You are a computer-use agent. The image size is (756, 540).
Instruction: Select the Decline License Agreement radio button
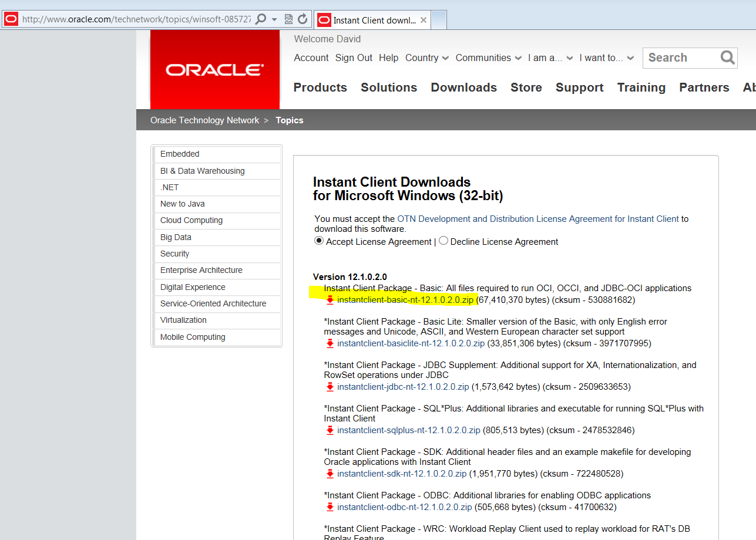click(443, 241)
